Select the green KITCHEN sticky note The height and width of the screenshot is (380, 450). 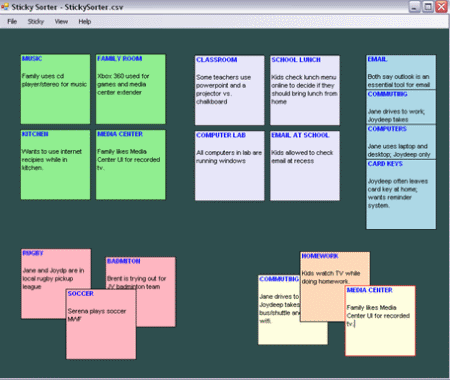point(55,165)
